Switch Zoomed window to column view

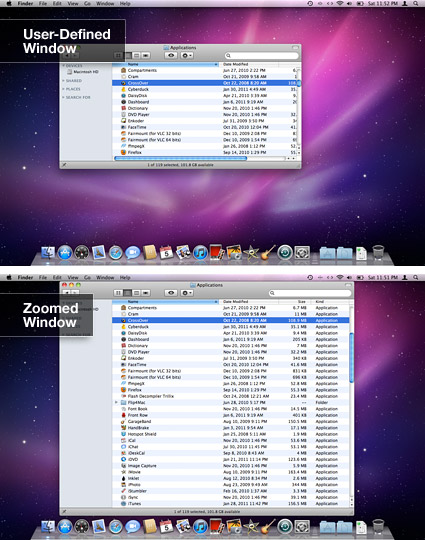pyautogui.click(x=136, y=293)
